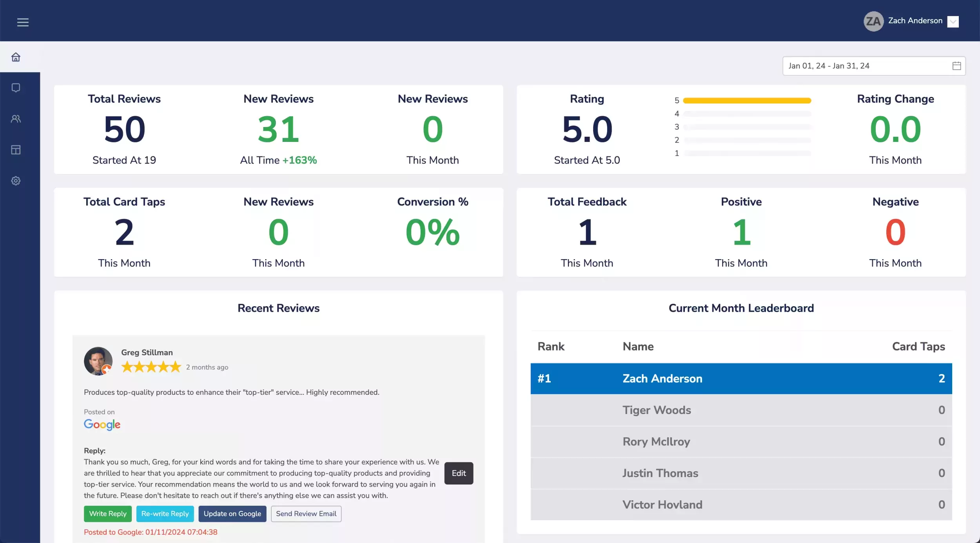The image size is (980, 543).
Task: Click the 5-star rating bar
Action: pos(747,101)
